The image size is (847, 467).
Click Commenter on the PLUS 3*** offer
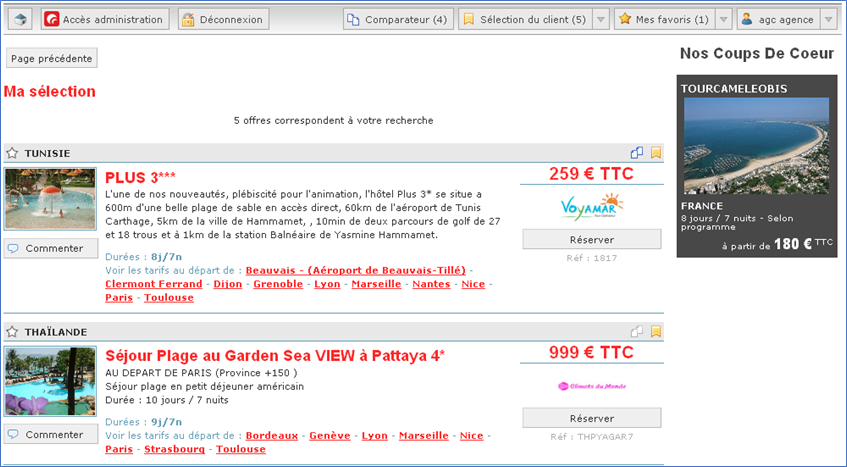(50, 249)
